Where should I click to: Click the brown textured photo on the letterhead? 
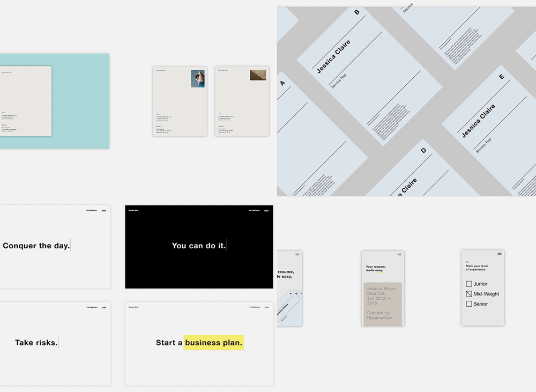click(x=258, y=75)
